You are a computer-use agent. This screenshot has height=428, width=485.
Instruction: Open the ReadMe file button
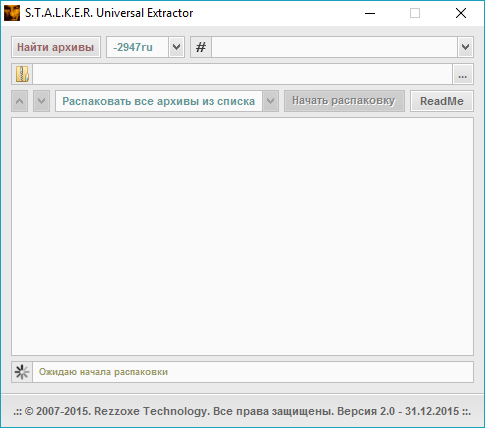[442, 101]
